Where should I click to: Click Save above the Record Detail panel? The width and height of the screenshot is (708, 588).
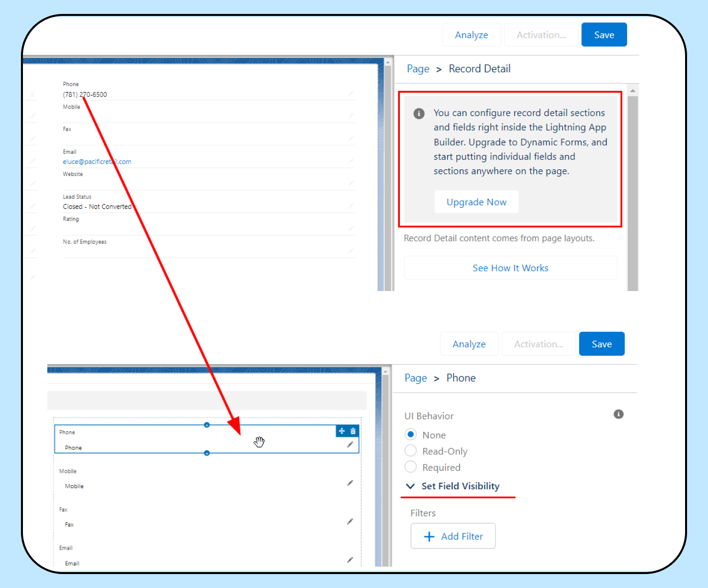[x=604, y=35]
